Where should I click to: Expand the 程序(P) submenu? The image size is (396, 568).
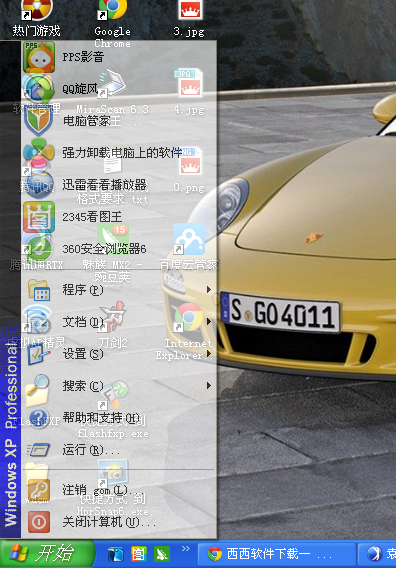[119, 290]
